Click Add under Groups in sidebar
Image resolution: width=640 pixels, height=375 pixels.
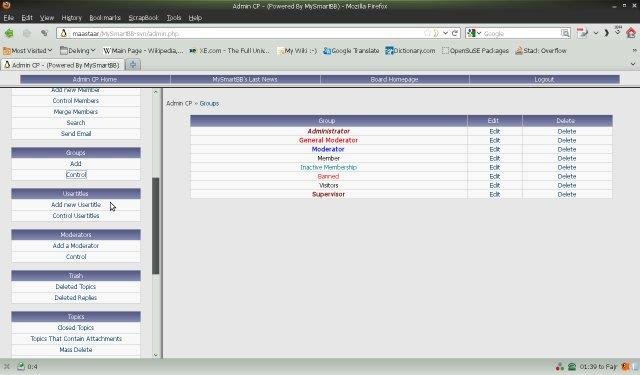(x=76, y=164)
